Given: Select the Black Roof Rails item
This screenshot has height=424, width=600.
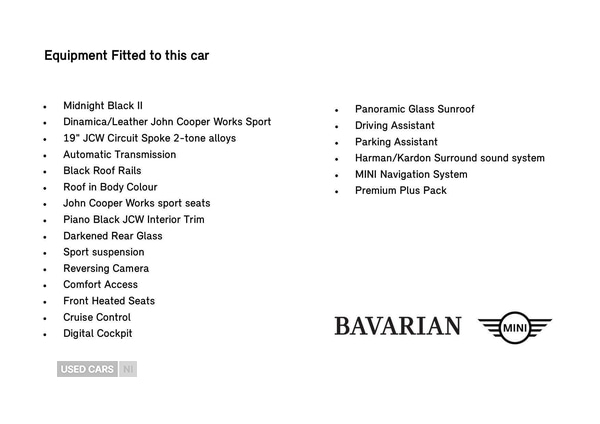Looking at the screenshot, I should click(x=102, y=171).
